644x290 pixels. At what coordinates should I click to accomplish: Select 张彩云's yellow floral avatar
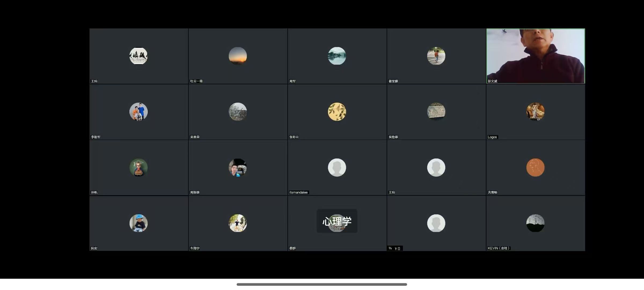pyautogui.click(x=337, y=112)
